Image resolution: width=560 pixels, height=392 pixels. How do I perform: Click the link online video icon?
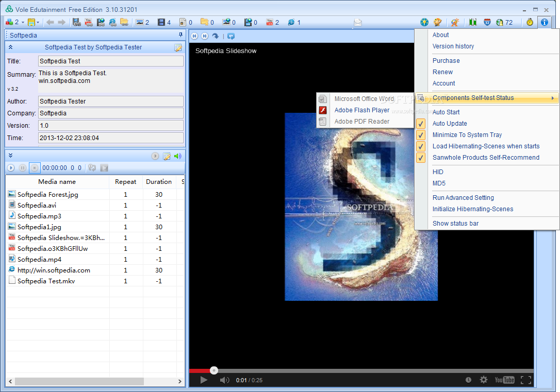point(101,23)
